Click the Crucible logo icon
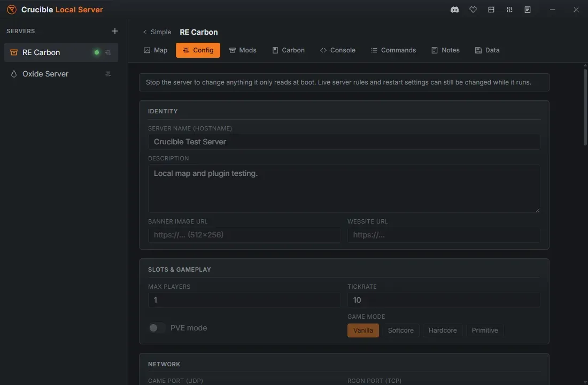 pos(12,10)
